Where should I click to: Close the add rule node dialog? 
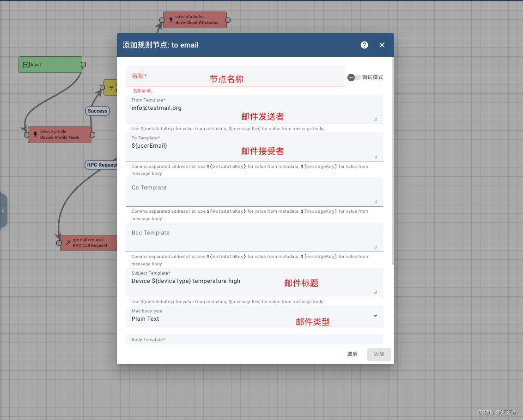tap(382, 45)
